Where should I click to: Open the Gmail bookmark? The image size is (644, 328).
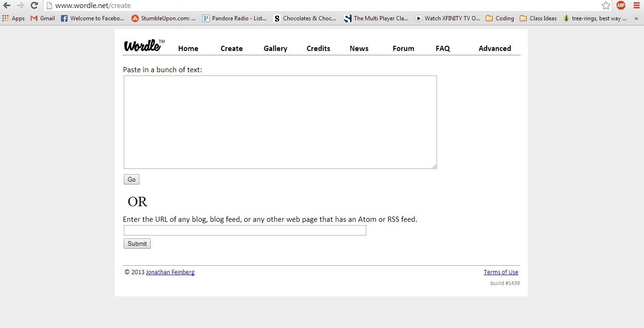[x=43, y=18]
